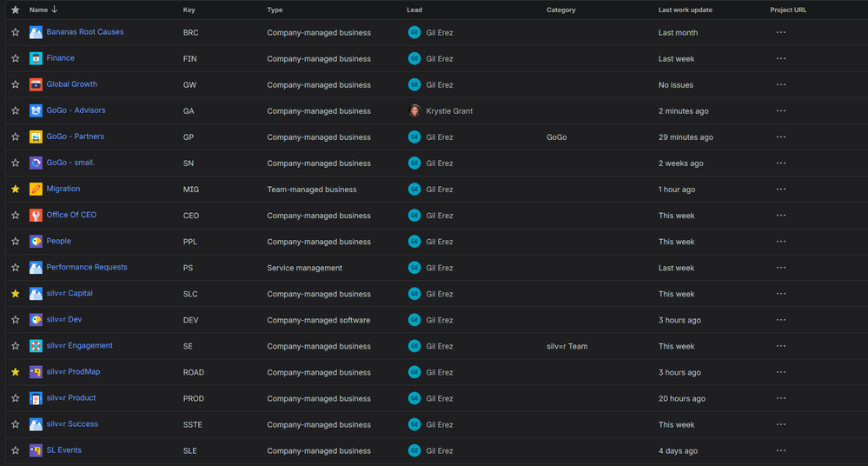Star the Bananas Root Causes project
The image size is (868, 466).
coord(16,32)
